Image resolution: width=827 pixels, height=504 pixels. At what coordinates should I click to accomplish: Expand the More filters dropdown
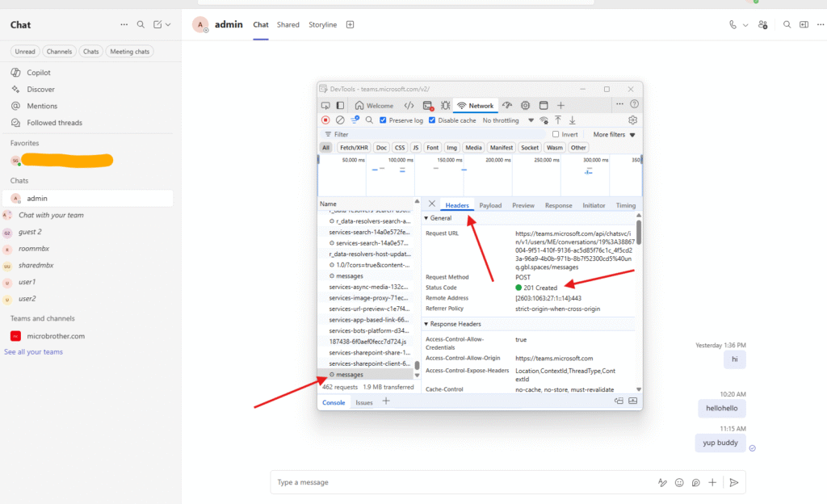coord(614,135)
